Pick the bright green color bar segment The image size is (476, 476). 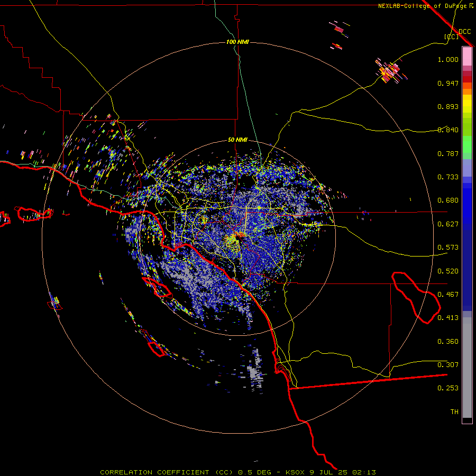[467, 144]
